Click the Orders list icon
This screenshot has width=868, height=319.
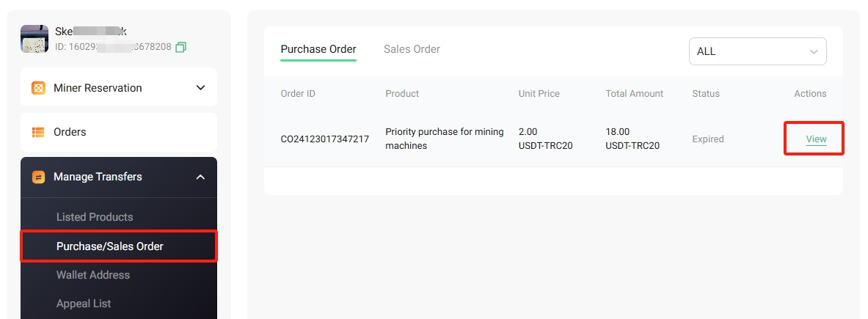pyautogui.click(x=38, y=132)
